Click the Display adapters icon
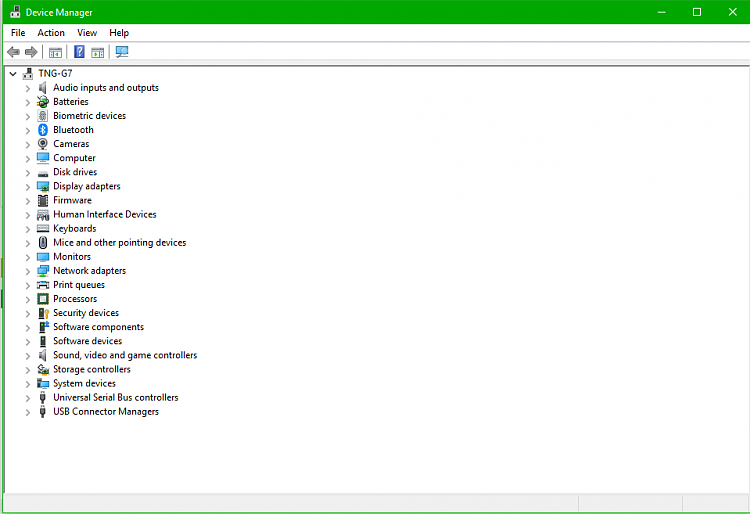The image size is (750, 514). (43, 186)
